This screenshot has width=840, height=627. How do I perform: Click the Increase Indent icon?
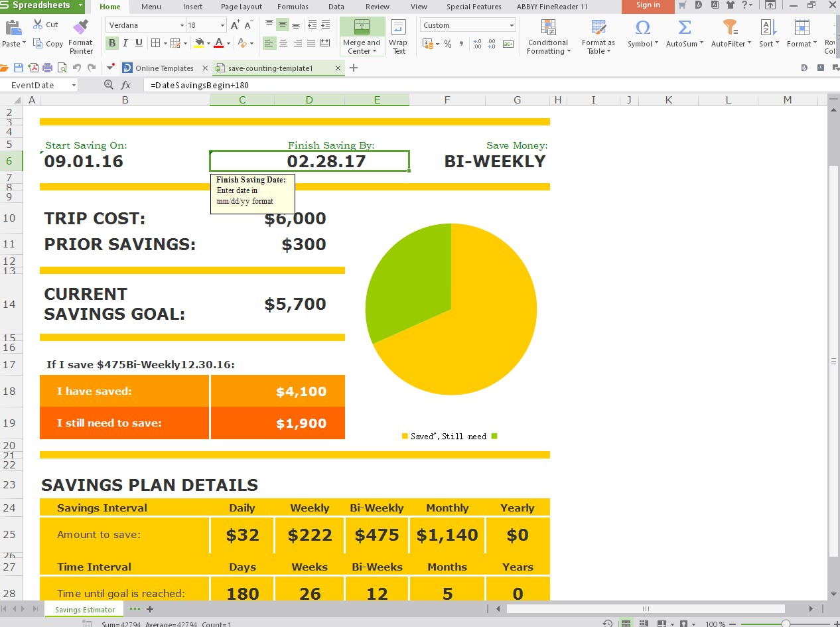325,25
